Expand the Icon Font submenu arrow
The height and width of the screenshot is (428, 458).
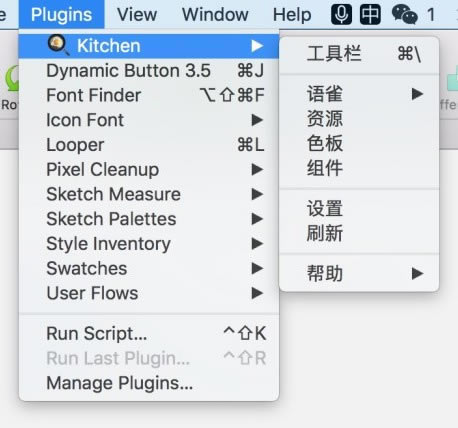pos(257,120)
